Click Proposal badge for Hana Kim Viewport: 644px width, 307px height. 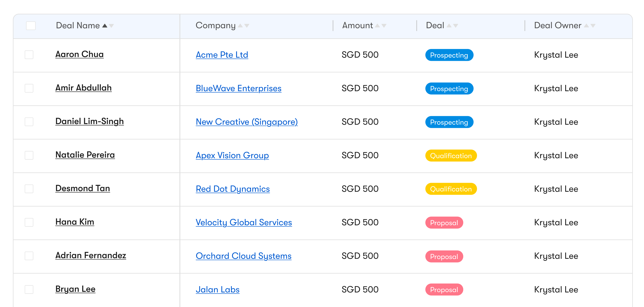(444, 223)
